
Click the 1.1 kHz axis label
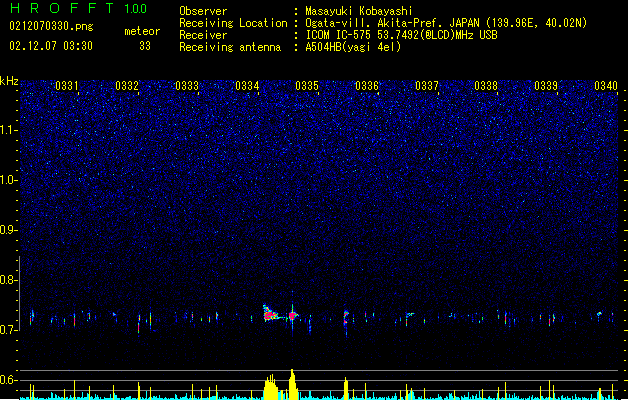pos(8,130)
